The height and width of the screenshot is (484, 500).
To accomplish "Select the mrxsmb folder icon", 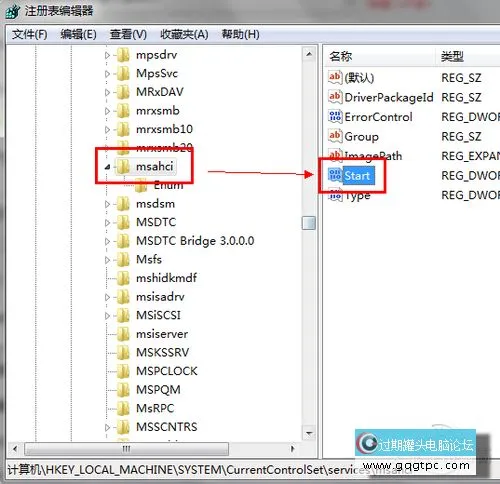I will 123,111.
